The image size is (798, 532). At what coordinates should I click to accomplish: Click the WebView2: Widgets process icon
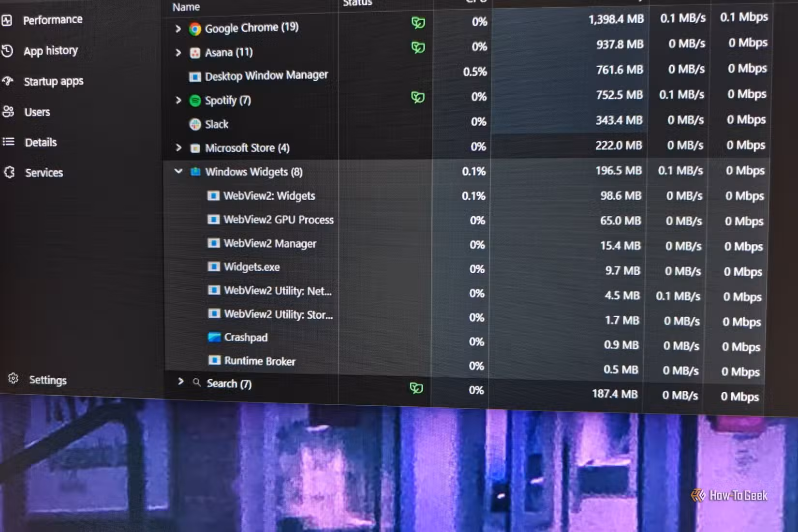tap(213, 196)
